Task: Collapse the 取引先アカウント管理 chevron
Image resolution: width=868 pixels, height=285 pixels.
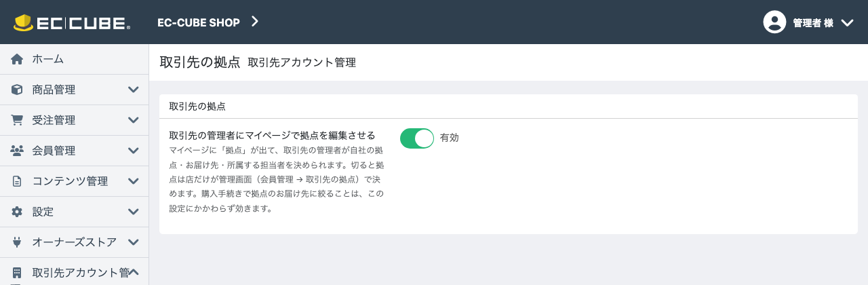Action: click(x=134, y=273)
